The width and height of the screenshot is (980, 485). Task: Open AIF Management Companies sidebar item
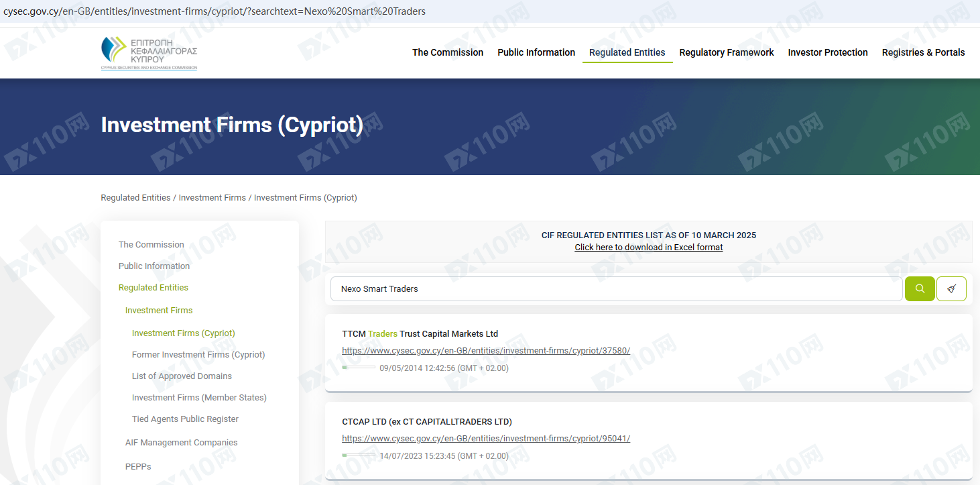pyautogui.click(x=181, y=442)
